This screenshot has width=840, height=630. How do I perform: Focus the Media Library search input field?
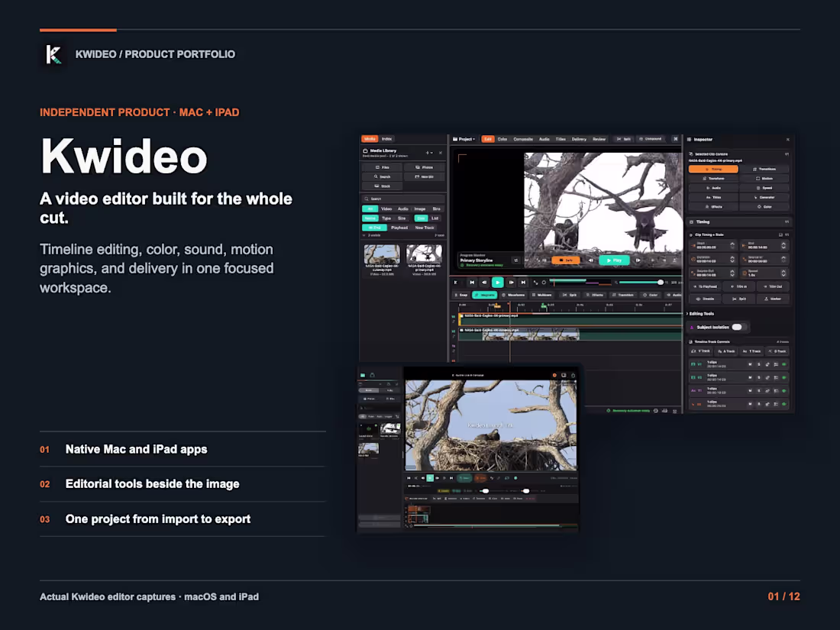pyautogui.click(x=403, y=199)
